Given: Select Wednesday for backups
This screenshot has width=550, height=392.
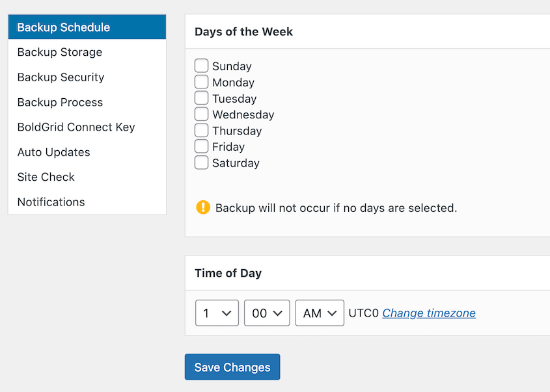Looking at the screenshot, I should (201, 114).
